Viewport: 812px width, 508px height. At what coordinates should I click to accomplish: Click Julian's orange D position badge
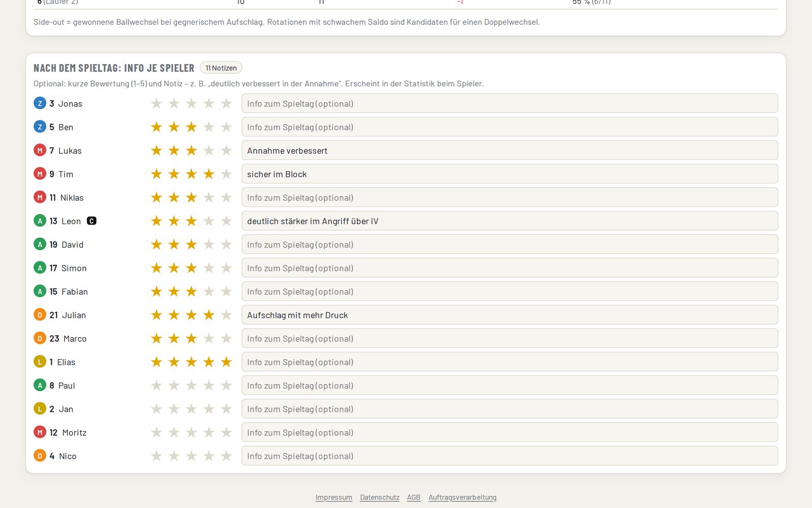40,315
